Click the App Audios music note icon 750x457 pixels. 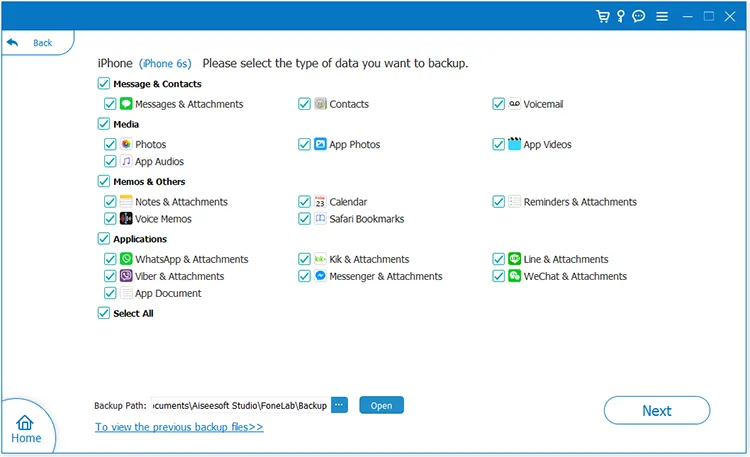click(x=126, y=161)
